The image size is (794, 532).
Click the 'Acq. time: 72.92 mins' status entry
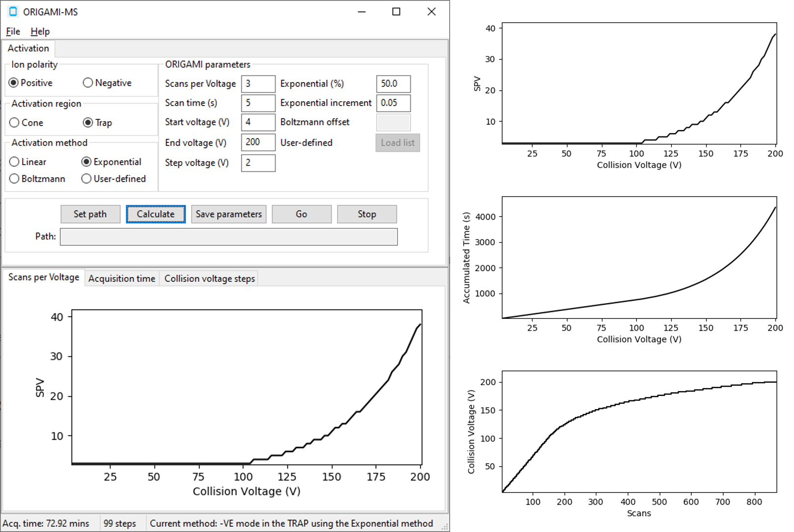(46, 524)
